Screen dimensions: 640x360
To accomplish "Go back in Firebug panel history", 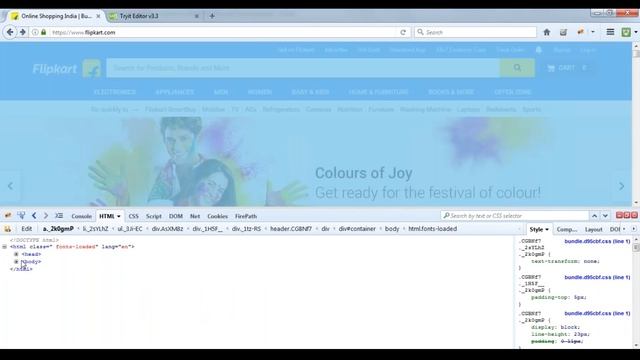I will click(34, 216).
